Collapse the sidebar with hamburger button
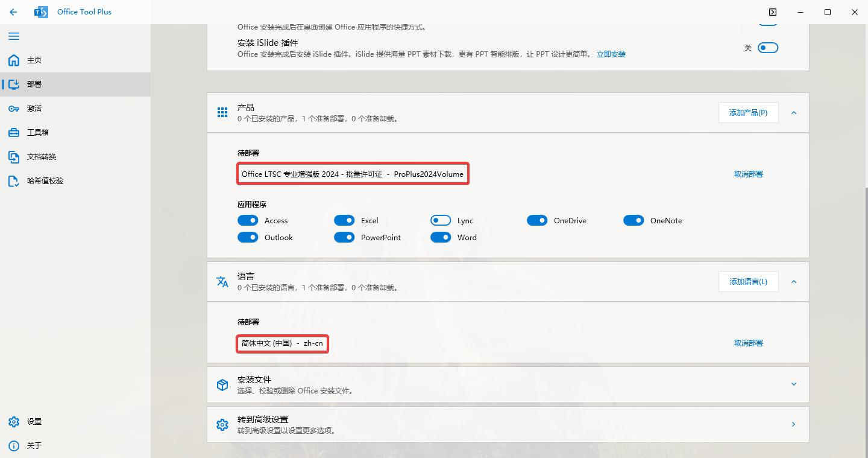This screenshot has height=458, width=868. (x=14, y=36)
